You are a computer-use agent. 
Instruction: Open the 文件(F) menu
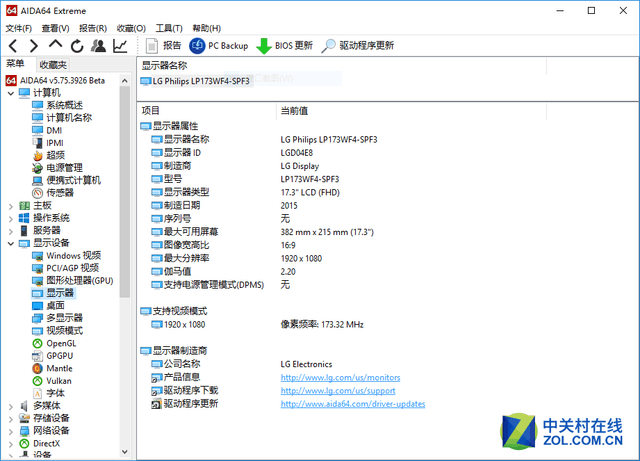click(18, 28)
